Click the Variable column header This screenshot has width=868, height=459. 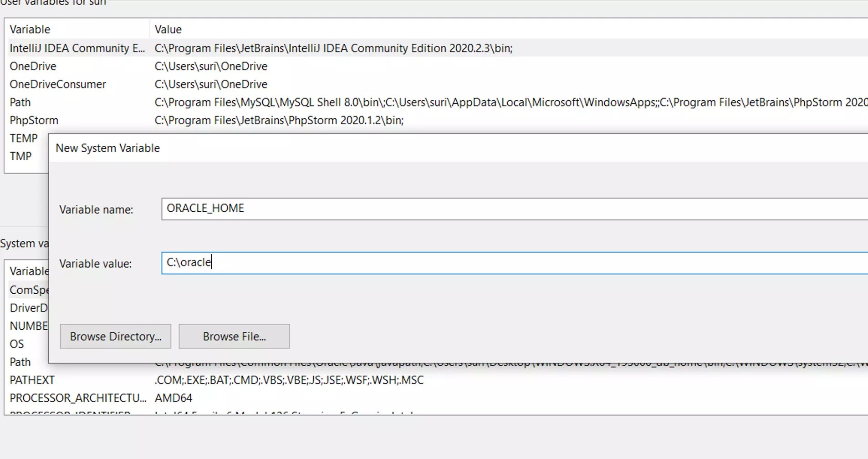point(30,29)
